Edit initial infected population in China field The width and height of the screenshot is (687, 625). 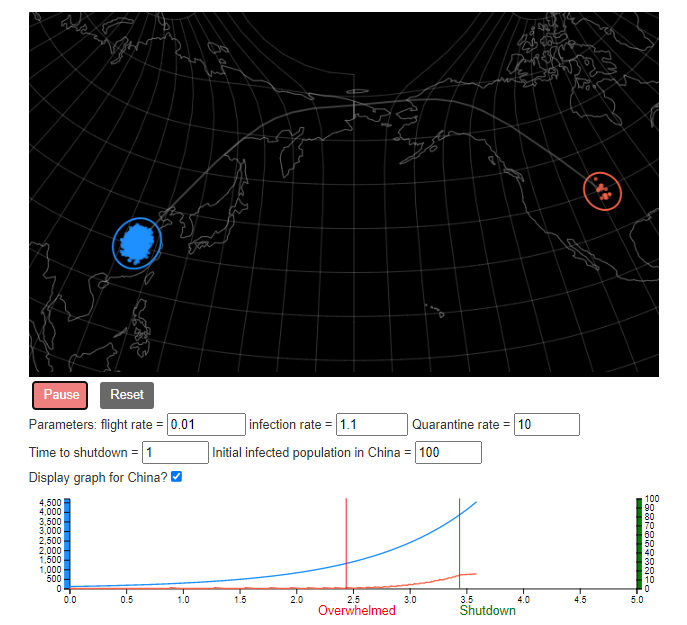pos(448,452)
